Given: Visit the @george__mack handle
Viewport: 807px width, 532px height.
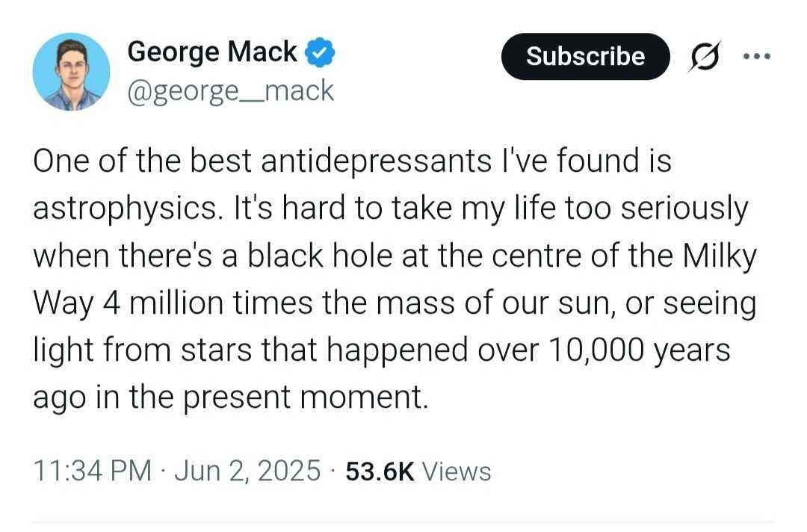Looking at the screenshot, I should pos(231,90).
